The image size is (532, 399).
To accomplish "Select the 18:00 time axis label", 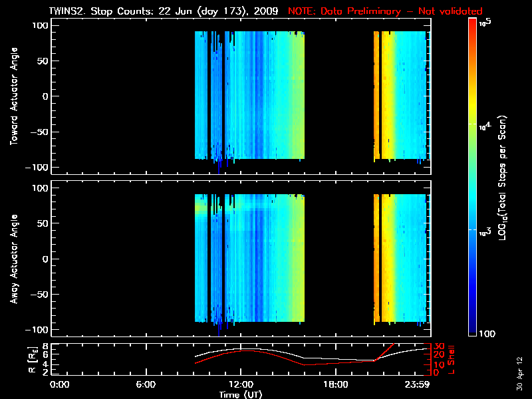I will [335, 385].
